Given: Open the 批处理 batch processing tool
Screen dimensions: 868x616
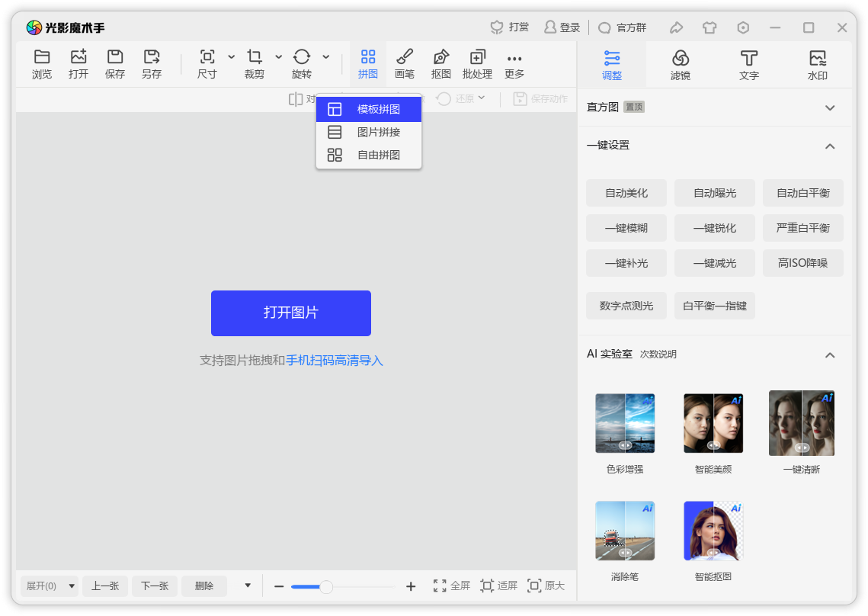Looking at the screenshot, I should tap(477, 64).
